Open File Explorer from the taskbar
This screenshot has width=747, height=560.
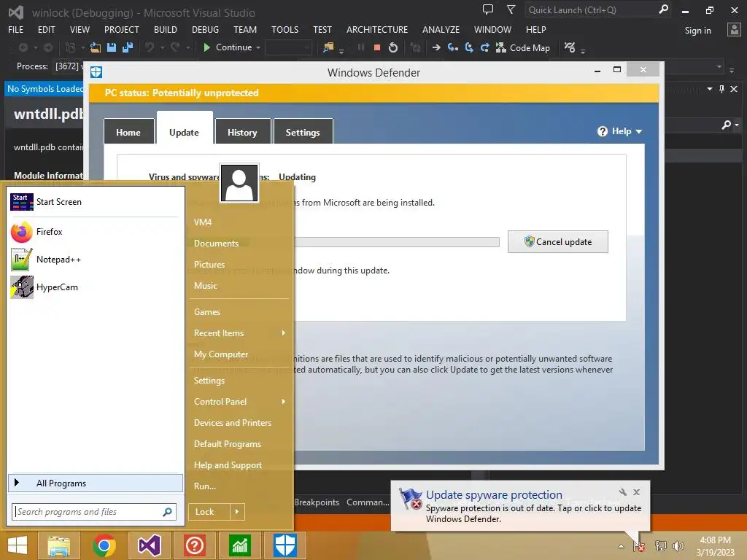coord(59,545)
